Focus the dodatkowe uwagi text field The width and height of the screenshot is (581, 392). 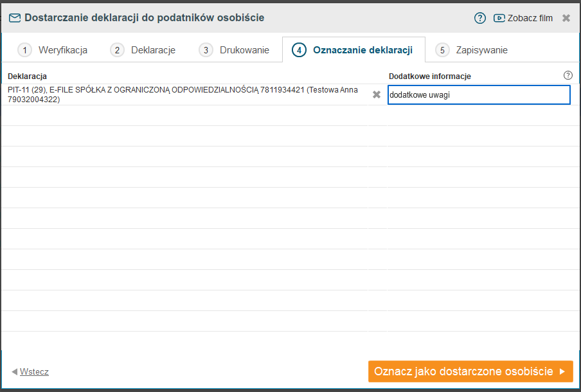click(479, 95)
